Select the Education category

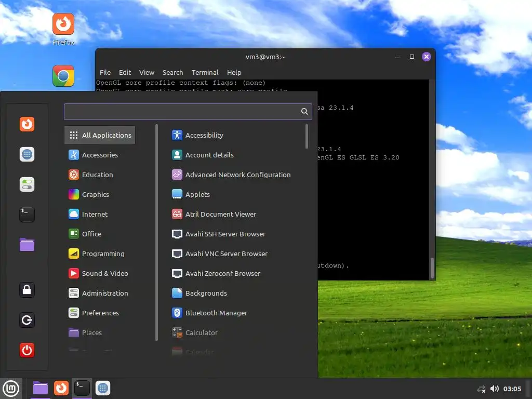100,175
